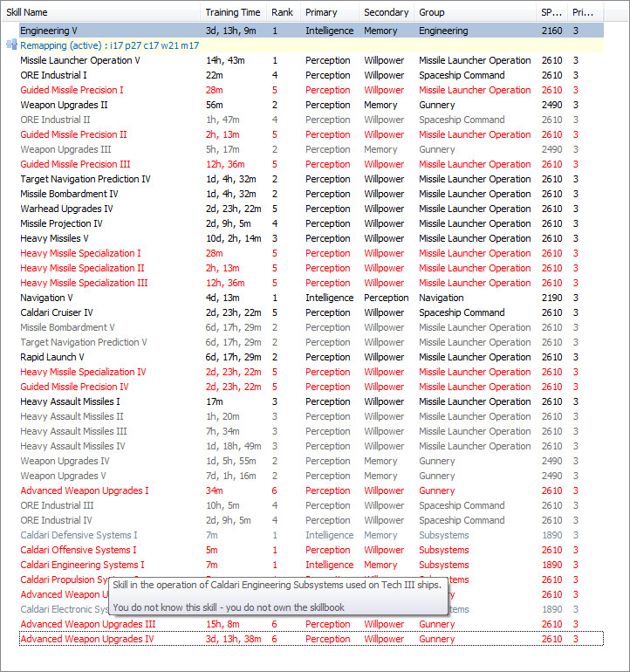Select Advanced Weapon Upgrades III row
This screenshot has height=672, width=630.
(x=312, y=624)
